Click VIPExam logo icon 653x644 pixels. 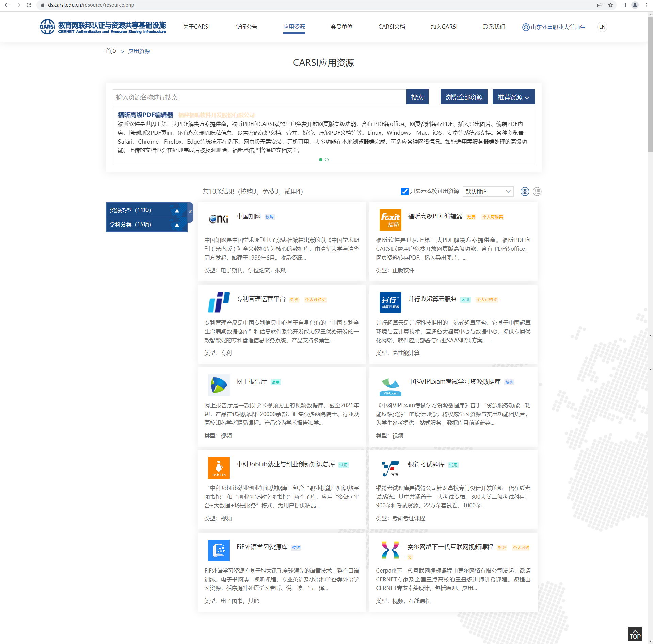point(390,387)
